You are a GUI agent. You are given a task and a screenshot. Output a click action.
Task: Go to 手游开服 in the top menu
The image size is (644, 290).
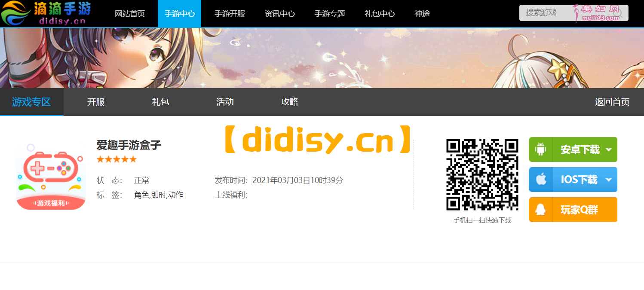[x=230, y=14]
